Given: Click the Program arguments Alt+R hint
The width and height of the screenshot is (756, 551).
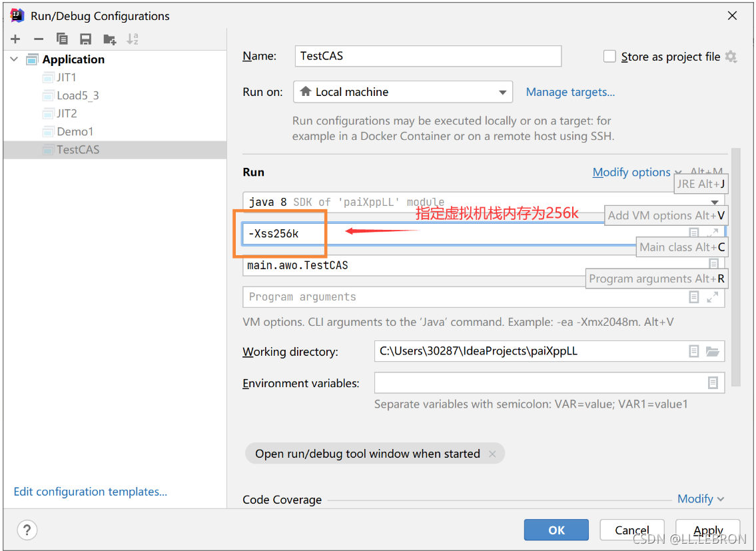Looking at the screenshot, I should pyautogui.click(x=656, y=278).
